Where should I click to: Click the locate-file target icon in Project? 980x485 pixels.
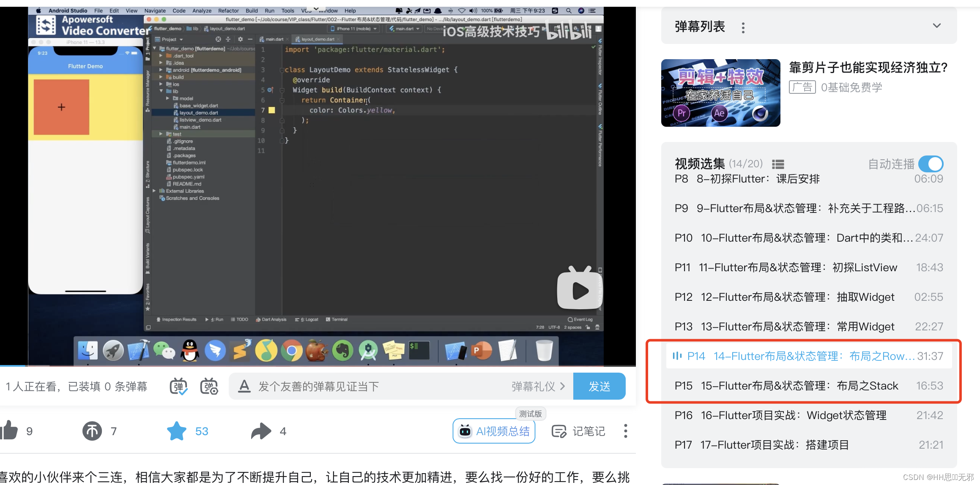(x=218, y=39)
